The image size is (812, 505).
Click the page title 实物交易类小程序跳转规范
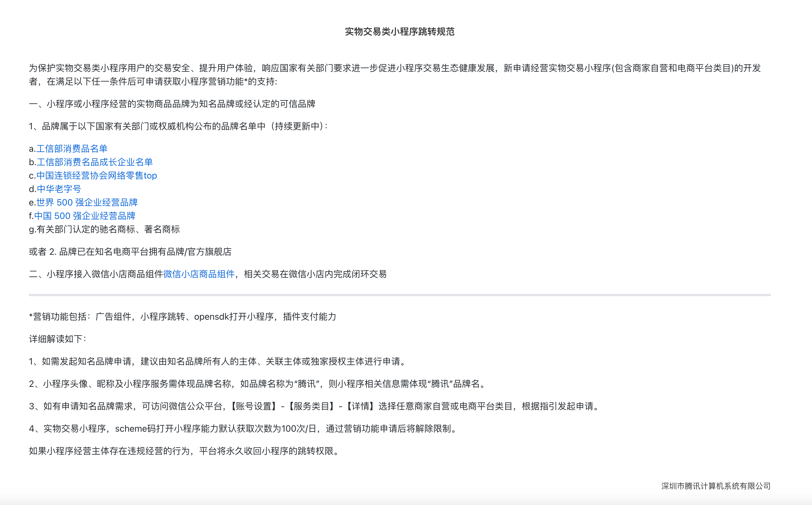[400, 32]
